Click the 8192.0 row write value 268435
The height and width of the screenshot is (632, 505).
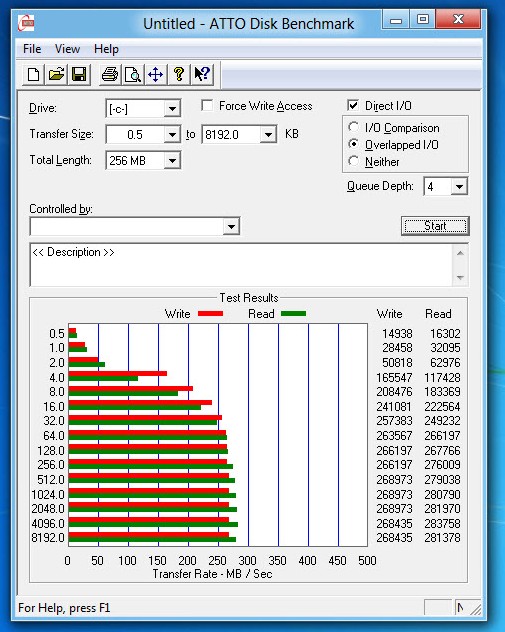(x=394, y=538)
